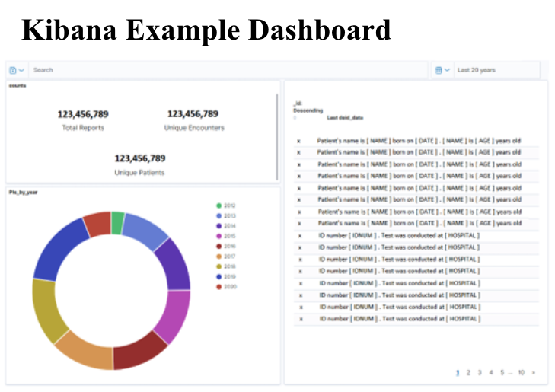Click the purple donut slice
This screenshot has height=392, width=555.
pyautogui.click(x=174, y=266)
